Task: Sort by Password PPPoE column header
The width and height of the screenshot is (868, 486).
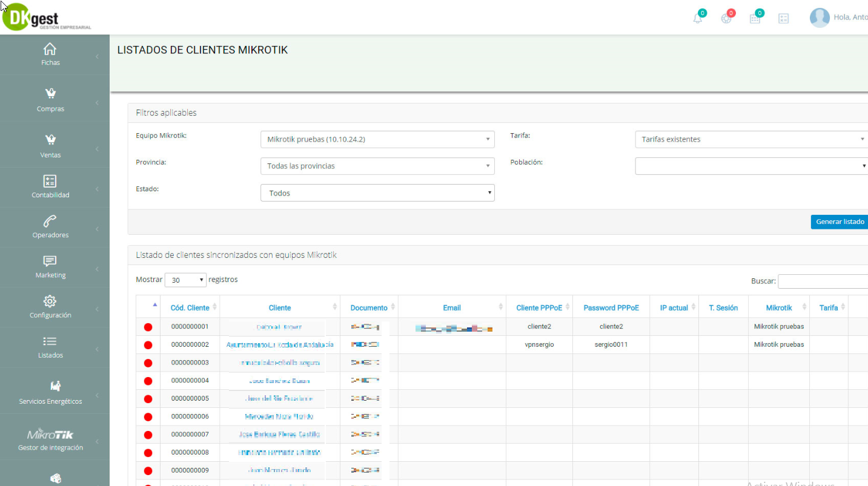Action: [611, 307]
